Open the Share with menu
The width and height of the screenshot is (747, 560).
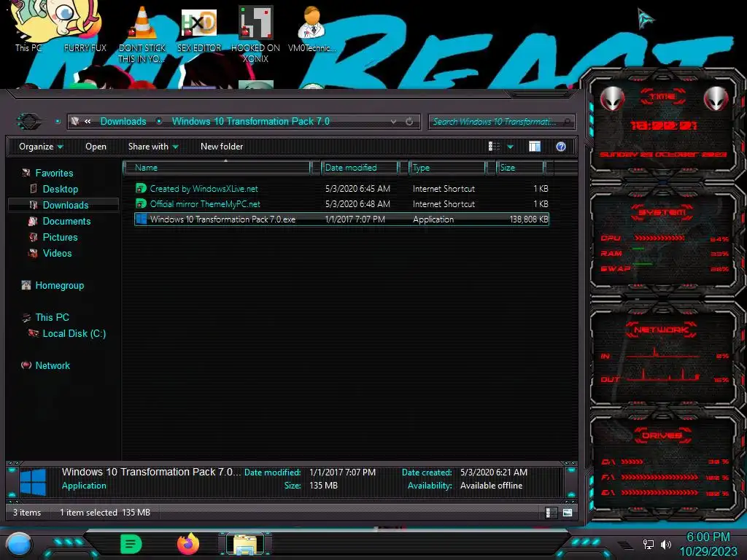coord(153,147)
